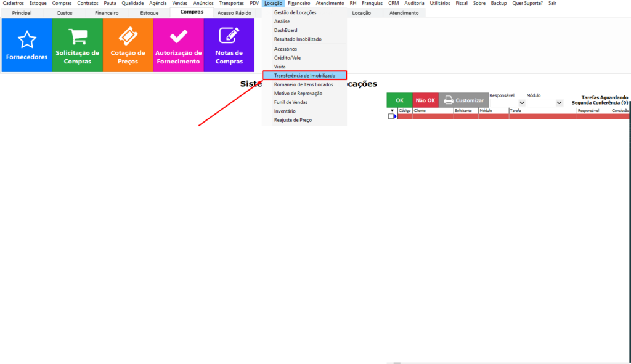
Task: Sort by the Cliente column header
Action: [433, 111]
